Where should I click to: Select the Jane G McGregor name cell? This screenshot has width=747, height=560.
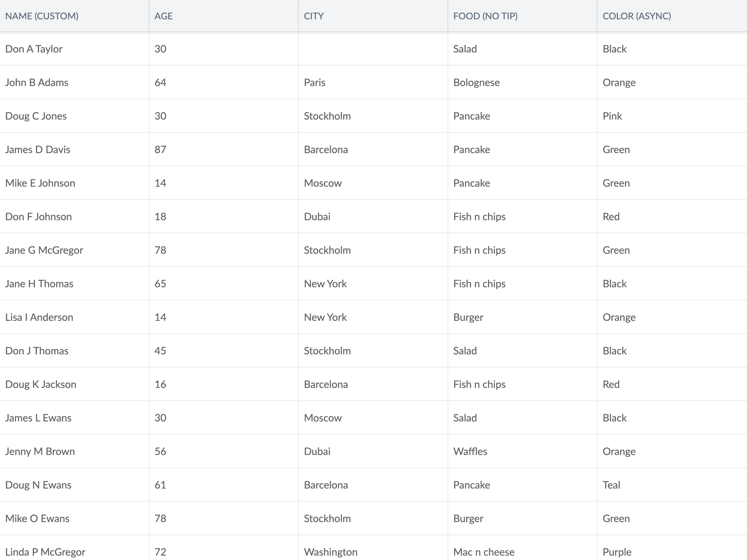click(74, 250)
